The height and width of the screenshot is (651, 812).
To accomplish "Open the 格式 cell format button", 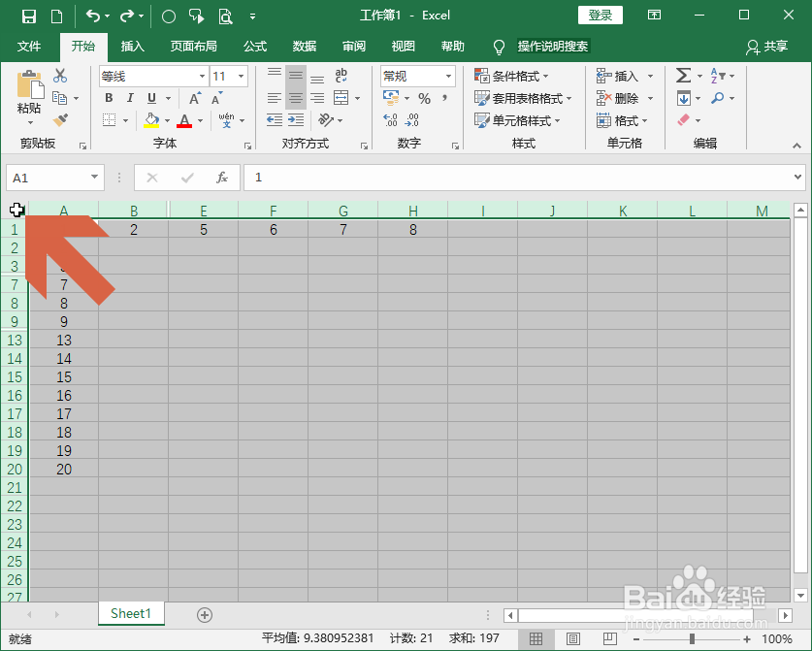I will [x=622, y=120].
